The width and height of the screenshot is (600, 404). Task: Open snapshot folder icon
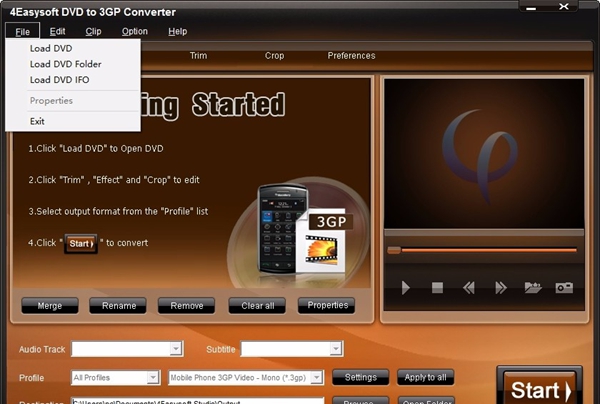(533, 287)
